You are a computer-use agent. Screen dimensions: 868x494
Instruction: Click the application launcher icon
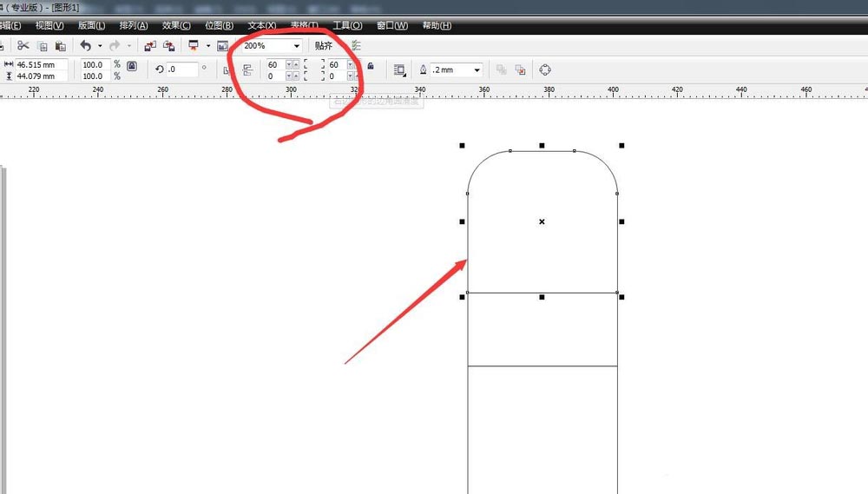click(194, 45)
